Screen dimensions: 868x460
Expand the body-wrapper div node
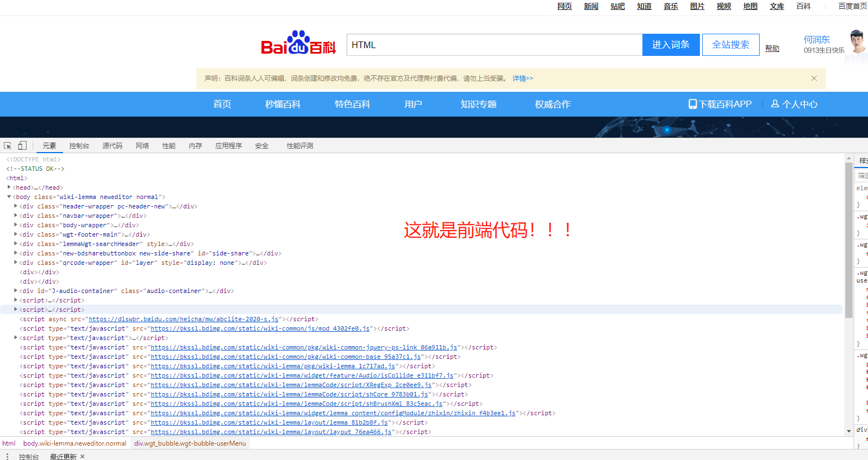point(15,225)
